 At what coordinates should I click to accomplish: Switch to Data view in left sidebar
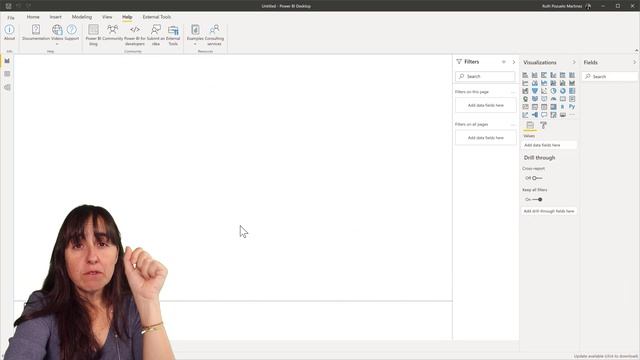(7, 74)
